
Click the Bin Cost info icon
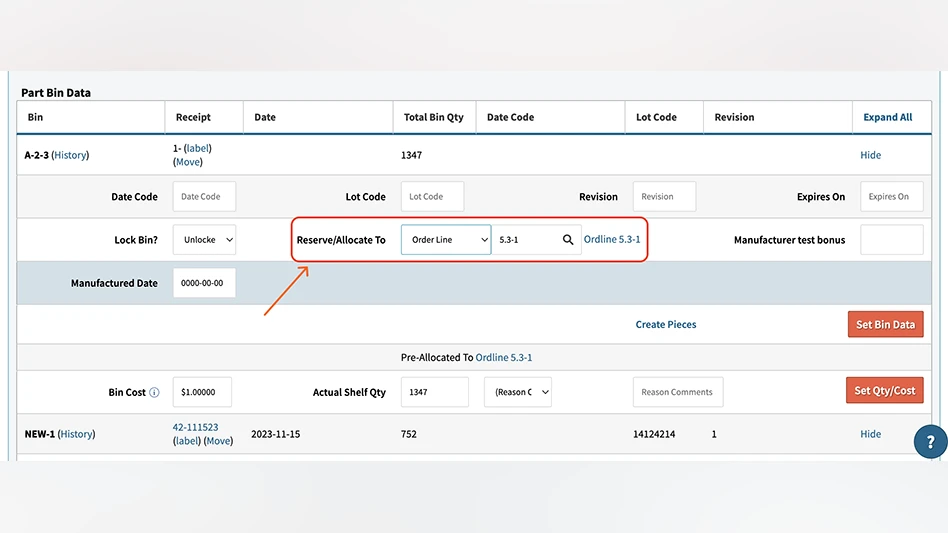[x=154, y=392]
